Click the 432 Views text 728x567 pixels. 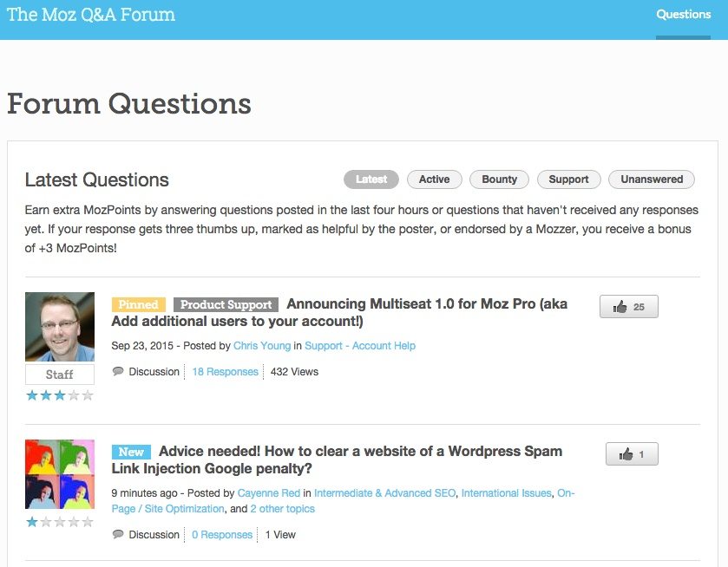pos(294,372)
